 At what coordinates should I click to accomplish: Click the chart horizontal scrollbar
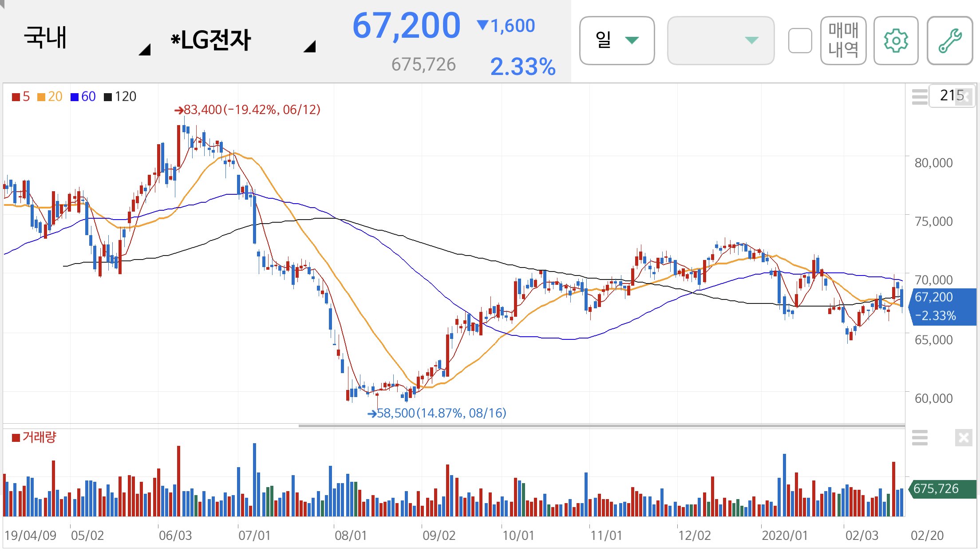pos(601,426)
